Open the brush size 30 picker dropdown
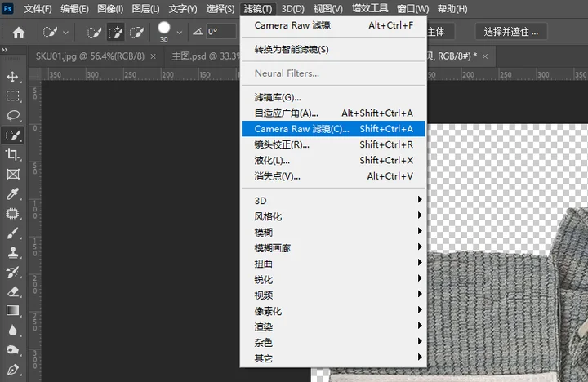 pos(179,33)
